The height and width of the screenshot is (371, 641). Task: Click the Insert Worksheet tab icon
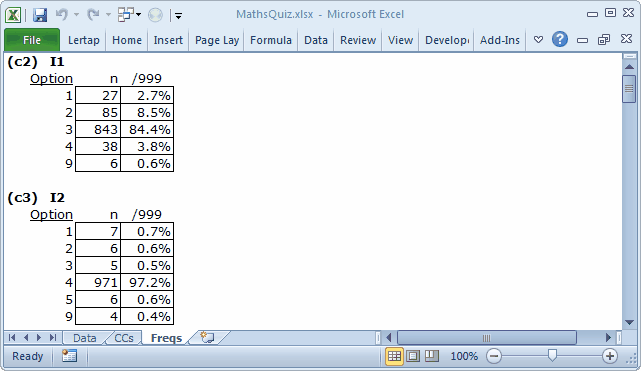tap(207, 337)
